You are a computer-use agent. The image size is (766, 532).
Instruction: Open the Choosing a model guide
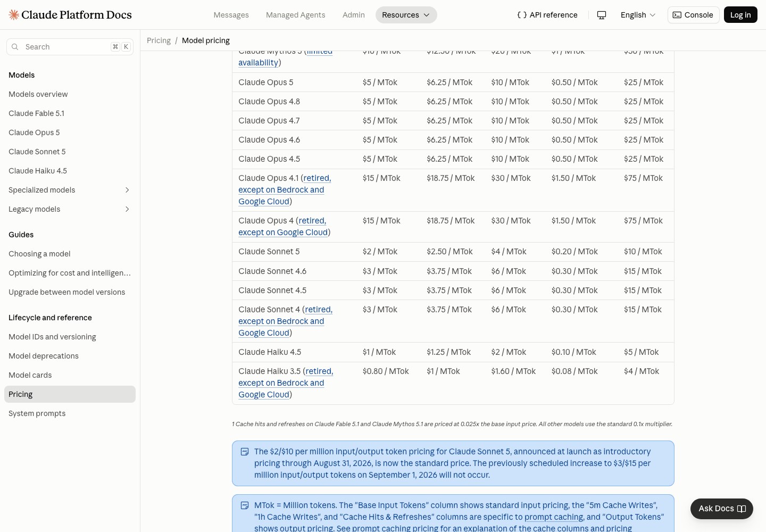pos(70,254)
